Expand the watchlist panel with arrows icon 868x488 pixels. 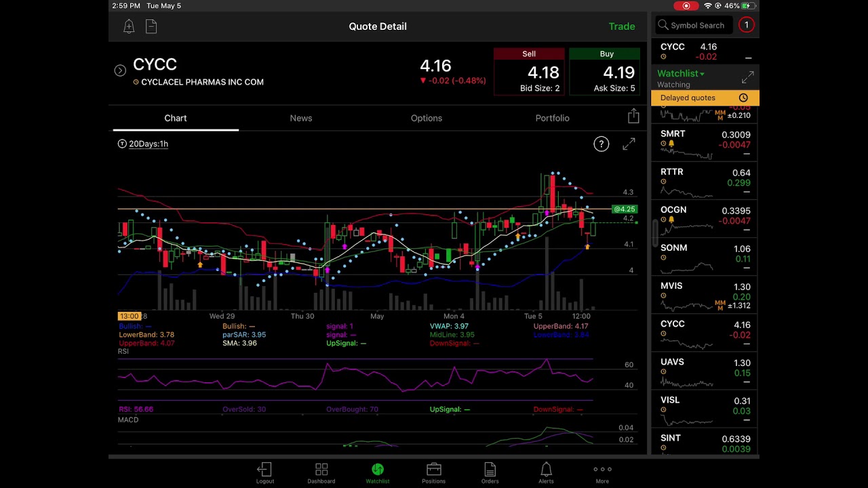point(747,77)
